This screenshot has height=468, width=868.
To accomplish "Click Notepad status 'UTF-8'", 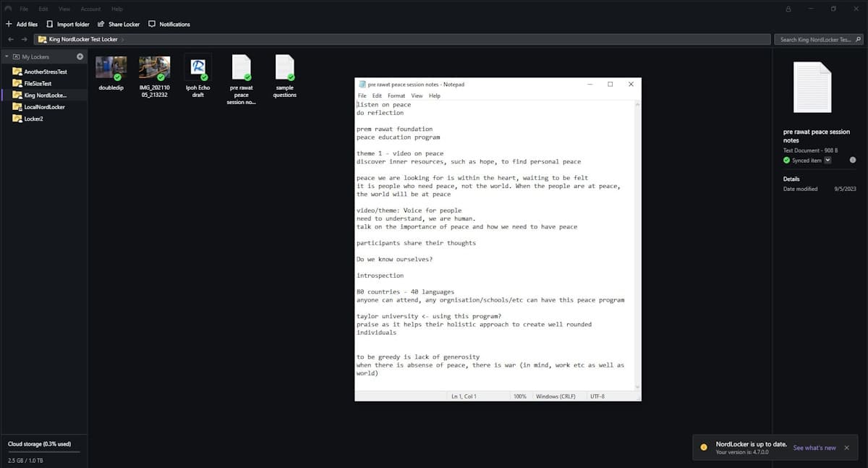I will tap(597, 396).
